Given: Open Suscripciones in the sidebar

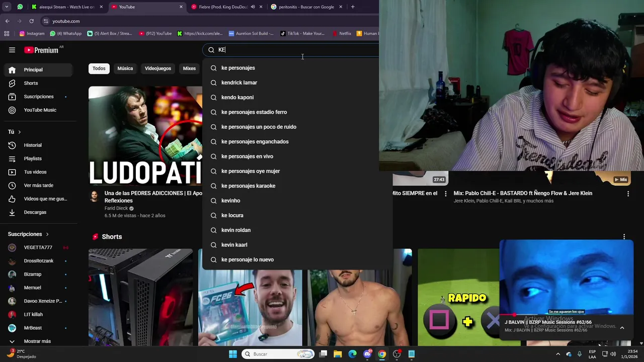Looking at the screenshot, I should (x=38, y=97).
